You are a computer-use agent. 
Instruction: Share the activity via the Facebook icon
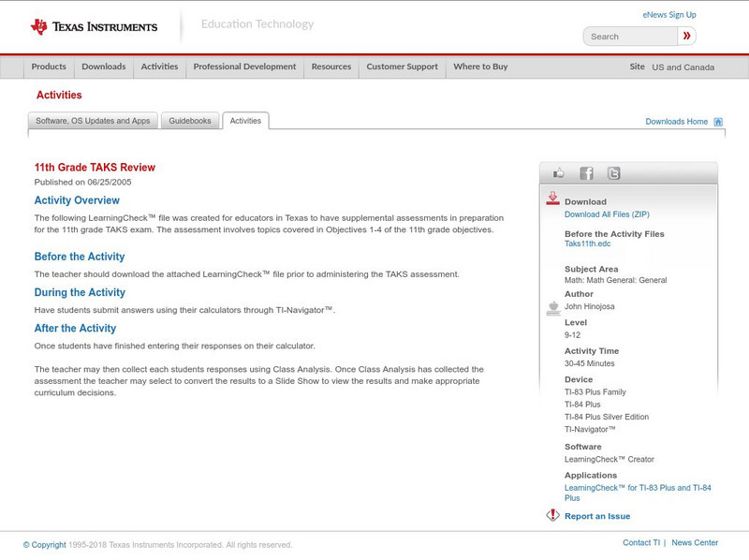point(586,173)
